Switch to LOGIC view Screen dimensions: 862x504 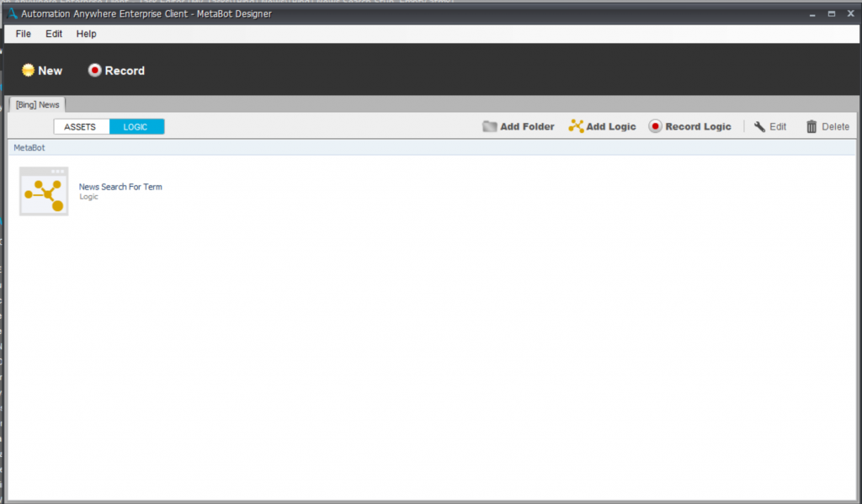[x=136, y=127]
